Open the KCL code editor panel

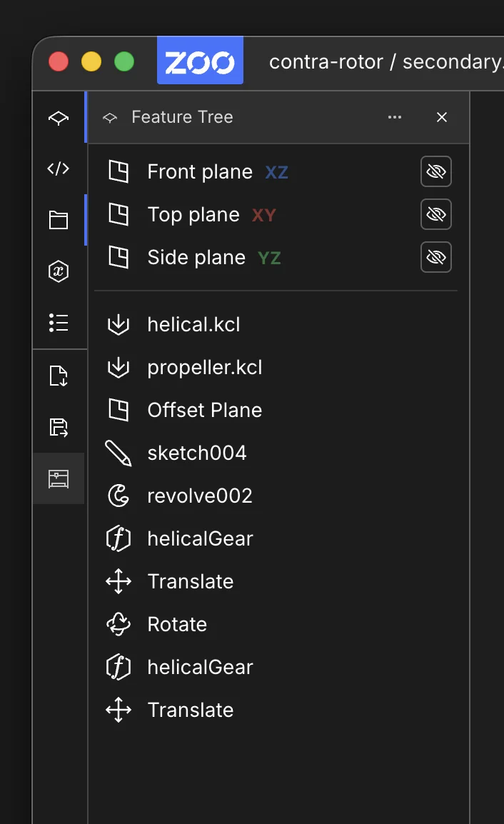click(60, 169)
